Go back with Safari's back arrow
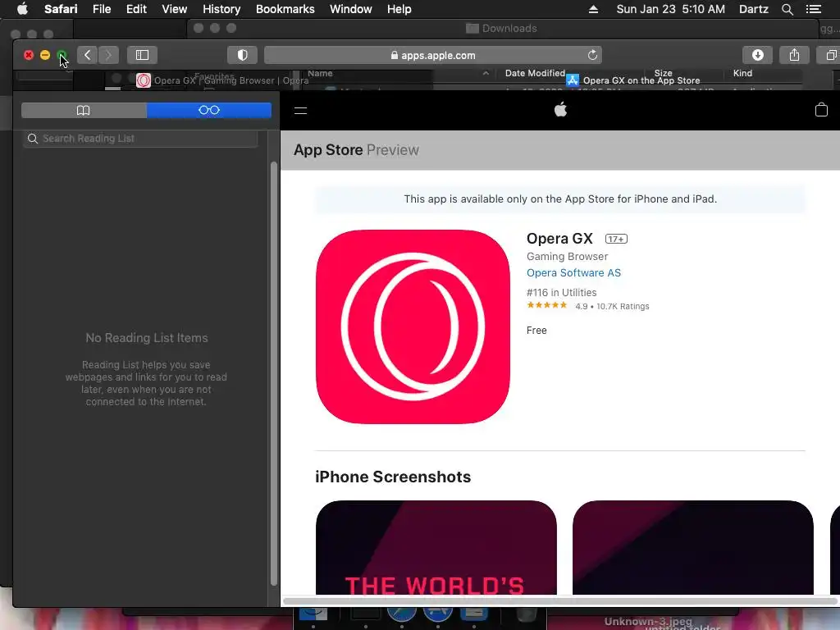This screenshot has width=840, height=630. (x=87, y=55)
